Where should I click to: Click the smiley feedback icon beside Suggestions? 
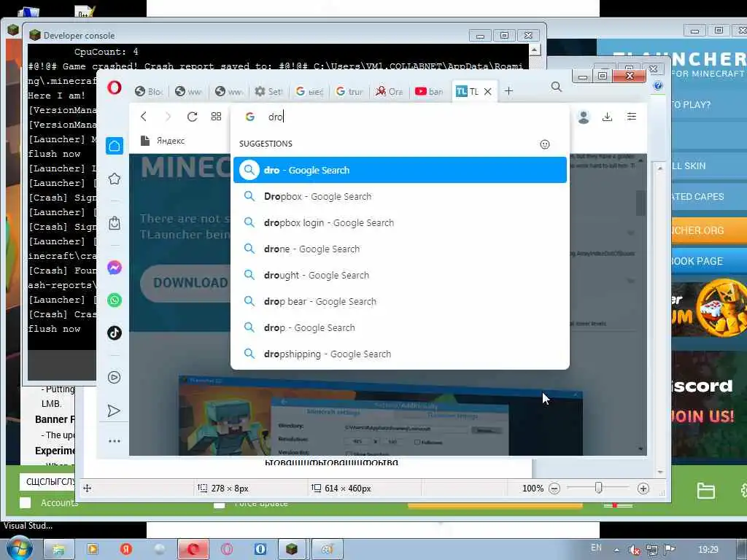click(x=544, y=144)
